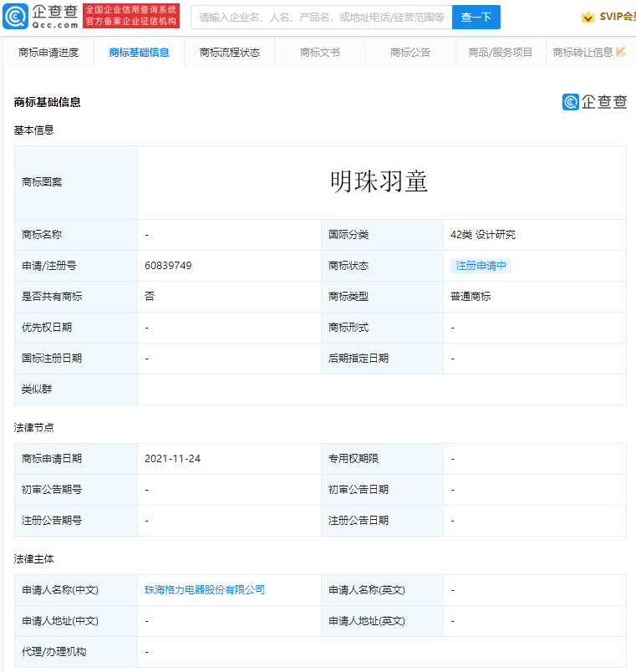This screenshot has width=636, height=672.
Task: Click the red official credit system badge
Action: point(131,16)
